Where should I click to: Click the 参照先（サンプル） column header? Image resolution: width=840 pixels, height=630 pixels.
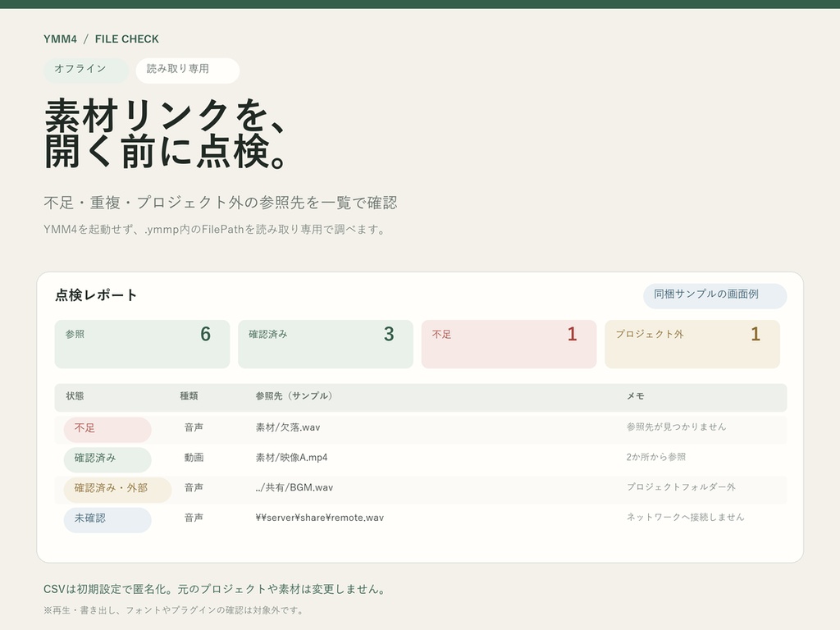click(x=294, y=396)
